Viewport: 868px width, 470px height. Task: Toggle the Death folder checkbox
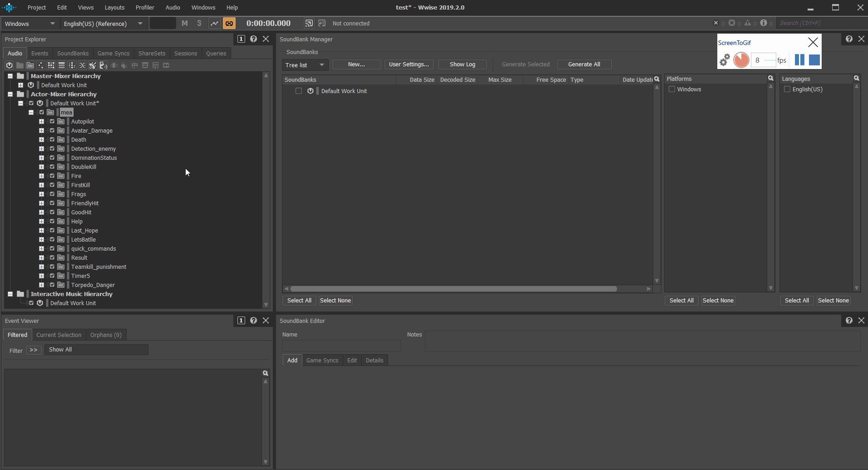tap(52, 139)
